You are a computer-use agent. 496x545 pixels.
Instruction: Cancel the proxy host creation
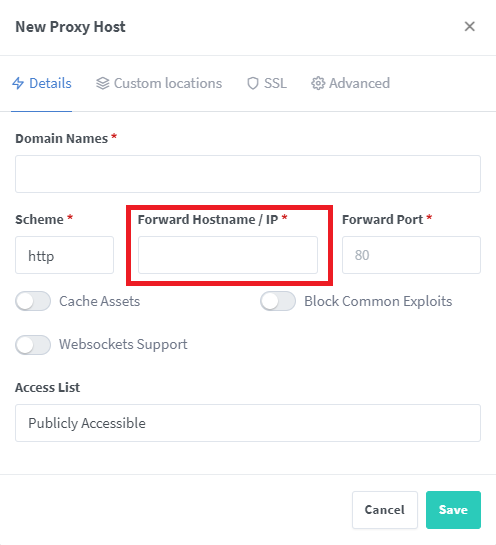pos(385,510)
